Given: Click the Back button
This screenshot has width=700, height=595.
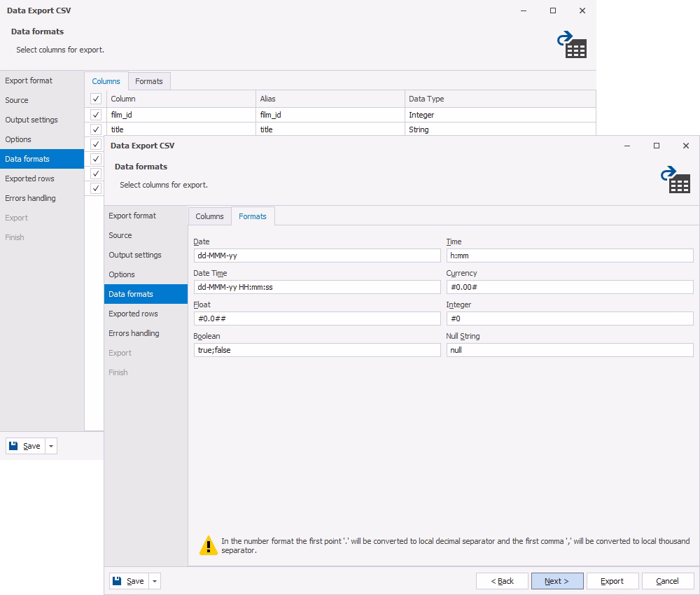Looking at the screenshot, I should 502,581.
